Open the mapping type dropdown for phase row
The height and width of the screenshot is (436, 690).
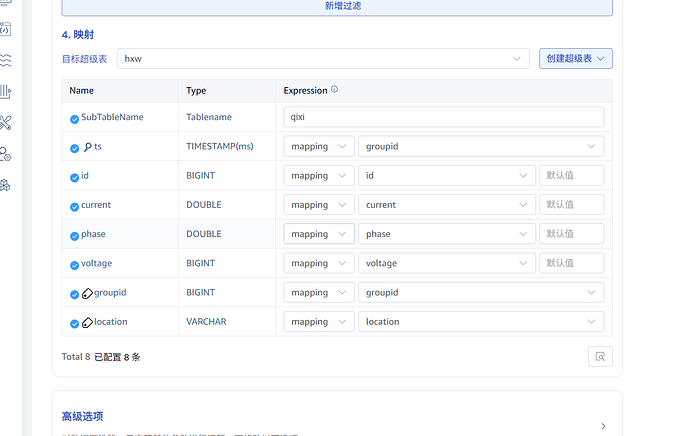point(319,234)
